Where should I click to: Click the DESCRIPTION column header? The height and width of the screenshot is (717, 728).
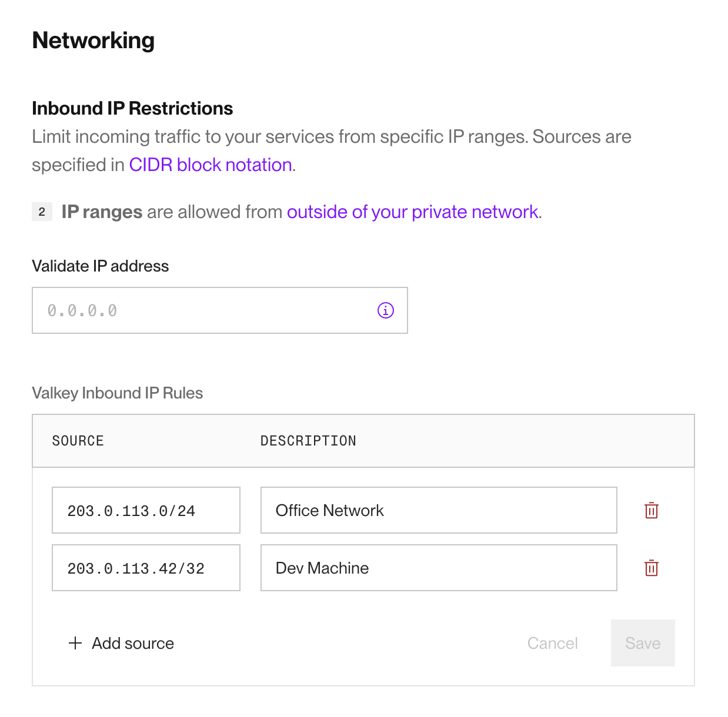[x=308, y=440]
